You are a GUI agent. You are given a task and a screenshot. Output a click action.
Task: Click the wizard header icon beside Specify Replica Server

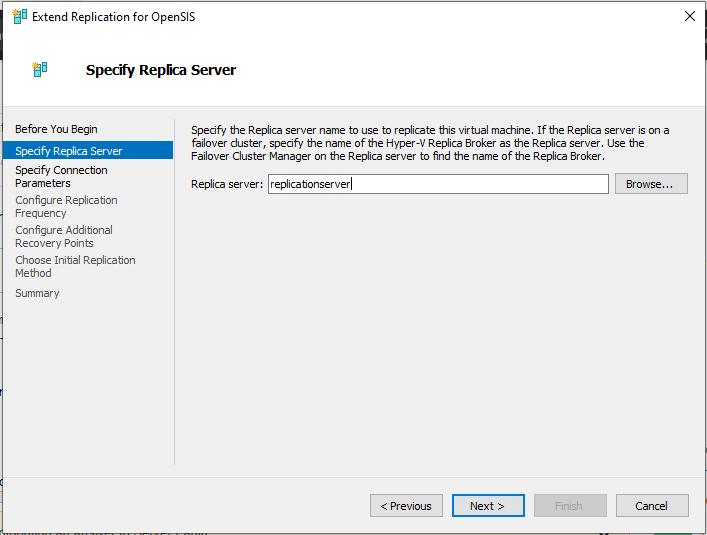[x=40, y=69]
